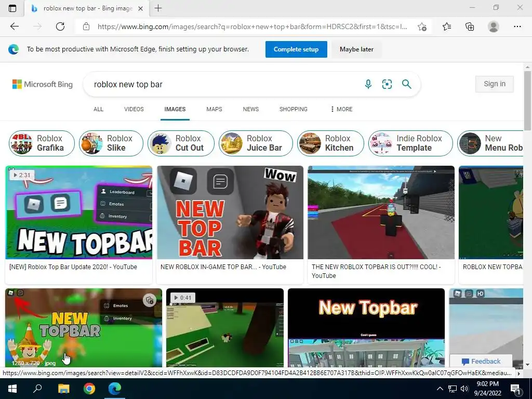Switch to the SHOPPING tab
Viewport: 532px width, 399px height.
294,109
